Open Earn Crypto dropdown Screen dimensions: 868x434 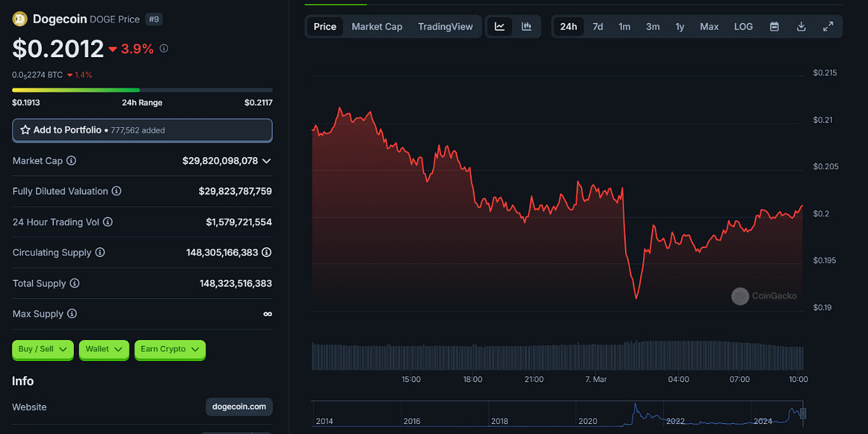click(x=170, y=349)
